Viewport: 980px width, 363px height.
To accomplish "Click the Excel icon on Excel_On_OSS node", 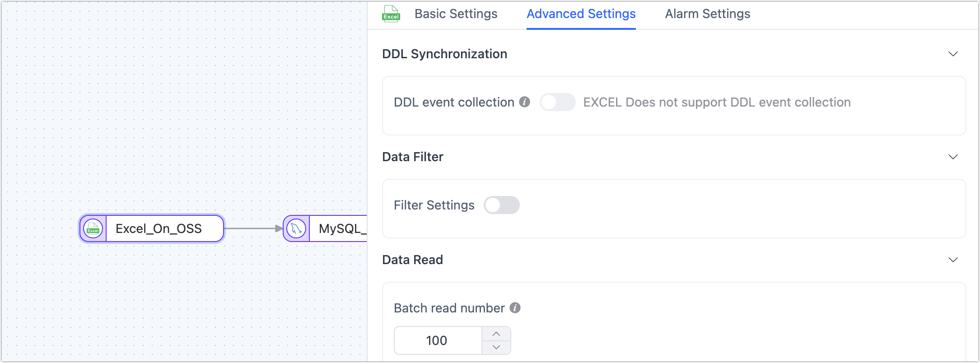I will [93, 228].
